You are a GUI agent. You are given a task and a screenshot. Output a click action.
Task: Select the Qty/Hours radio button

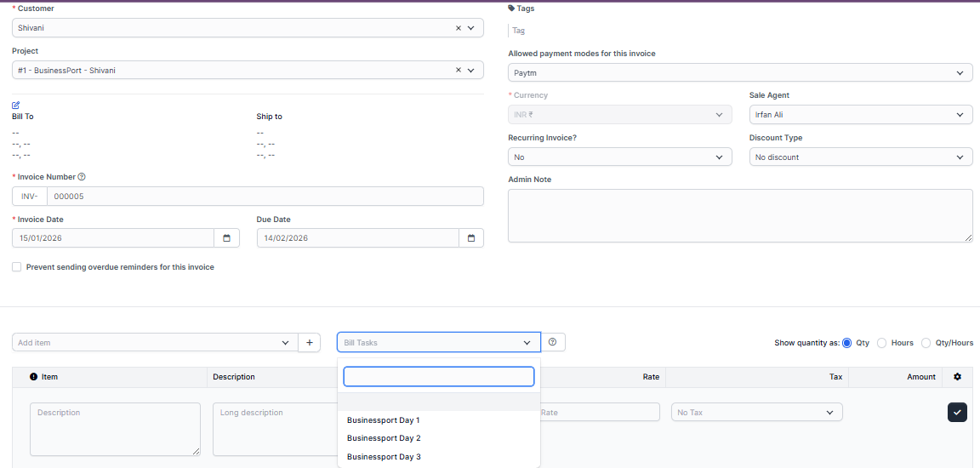point(926,343)
